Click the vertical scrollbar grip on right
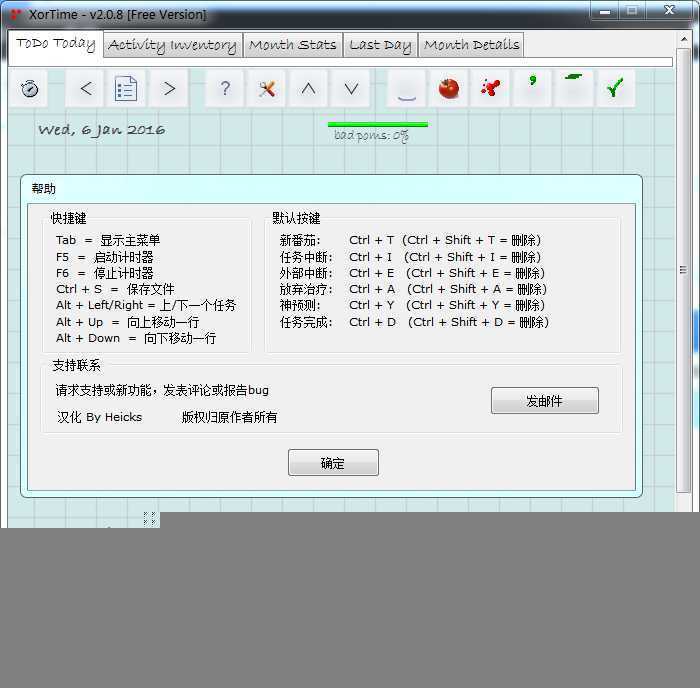The image size is (700, 688). click(x=683, y=270)
